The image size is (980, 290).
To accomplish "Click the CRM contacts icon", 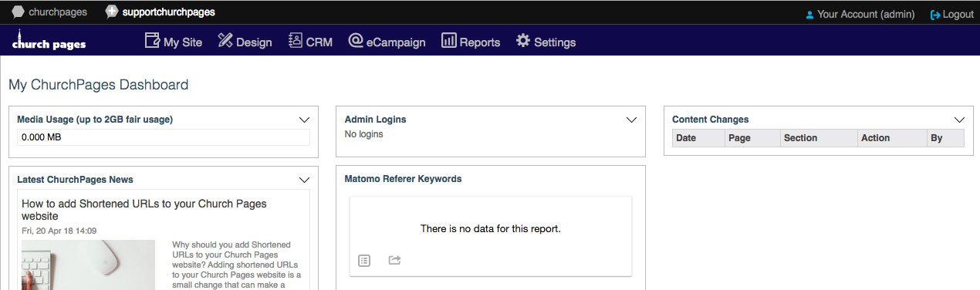I will [296, 41].
